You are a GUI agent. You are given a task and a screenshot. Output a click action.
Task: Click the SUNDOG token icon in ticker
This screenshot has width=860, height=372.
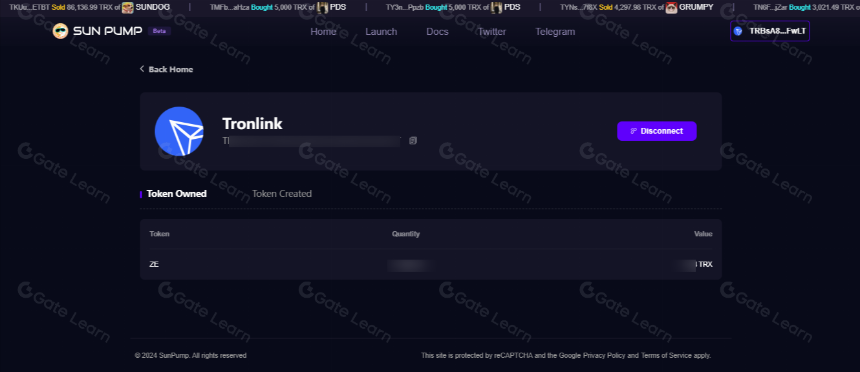128,7
